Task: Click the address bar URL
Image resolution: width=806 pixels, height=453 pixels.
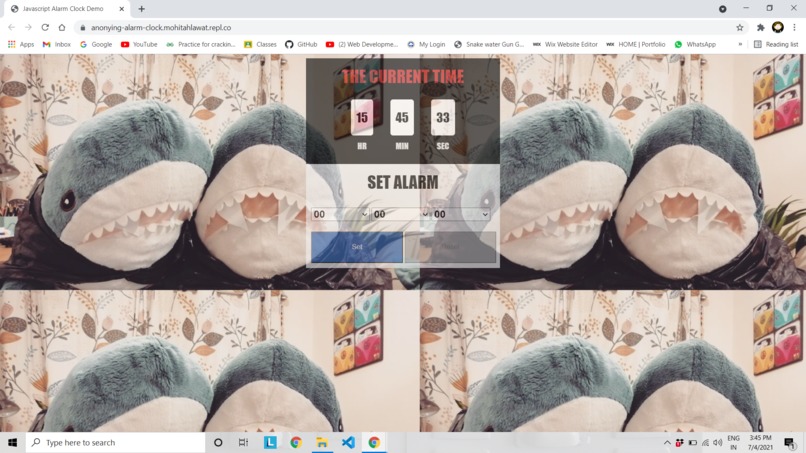Action: pyautogui.click(x=161, y=28)
